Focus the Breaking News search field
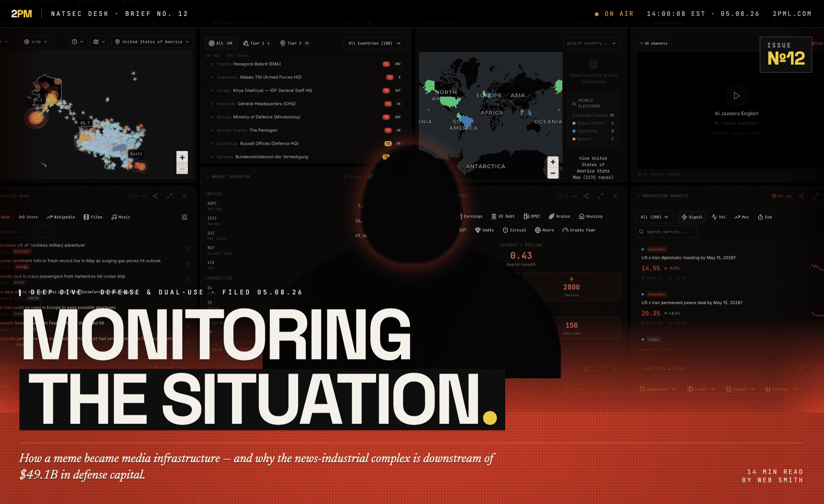The height and width of the screenshot is (504, 824). (x=25, y=232)
